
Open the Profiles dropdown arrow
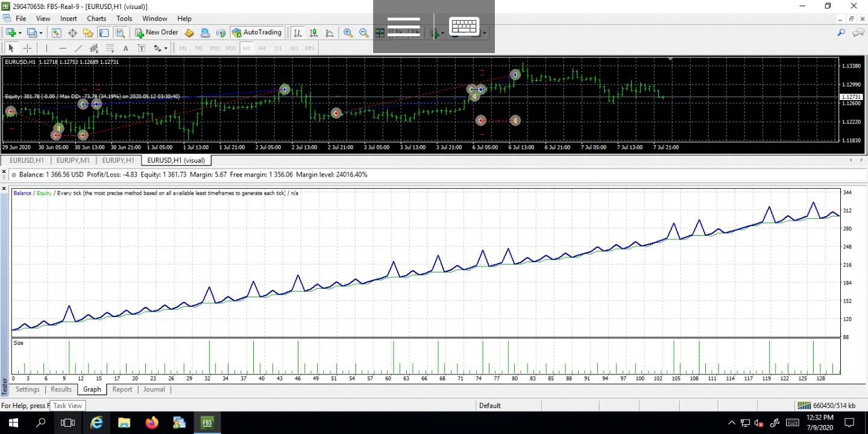40,33
